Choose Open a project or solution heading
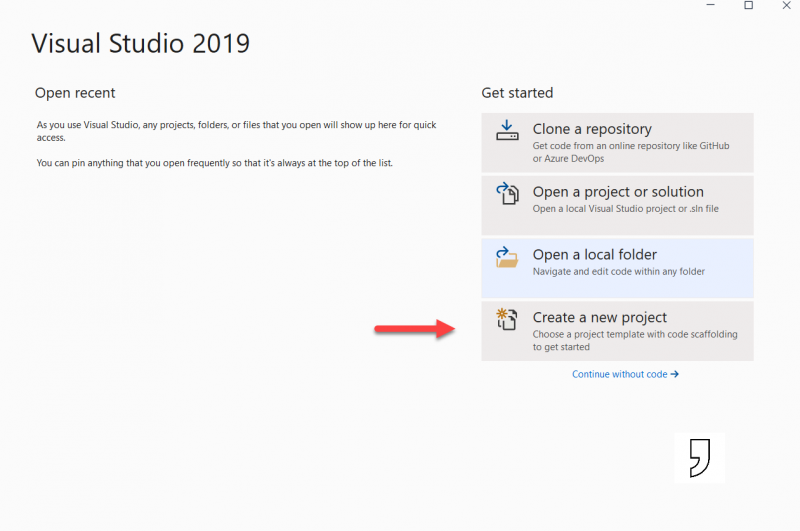This screenshot has width=800, height=531. coord(618,192)
